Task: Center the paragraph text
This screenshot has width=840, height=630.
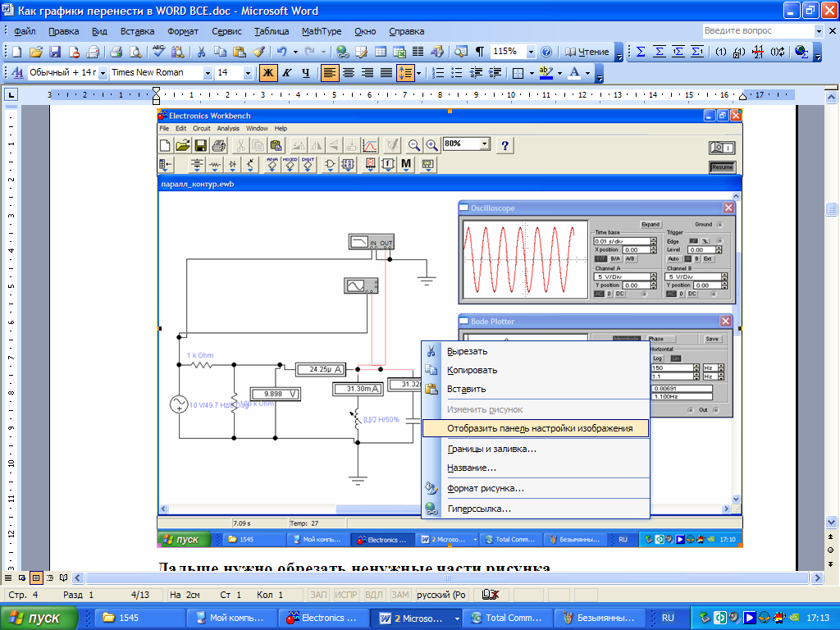Action: point(348,72)
